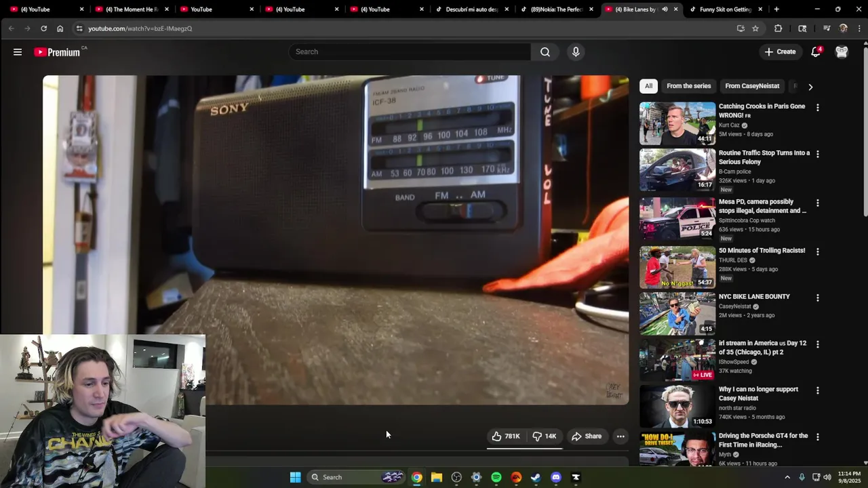Image resolution: width=868 pixels, height=488 pixels.
Task: Open Steam from the taskbar
Action: point(536,477)
